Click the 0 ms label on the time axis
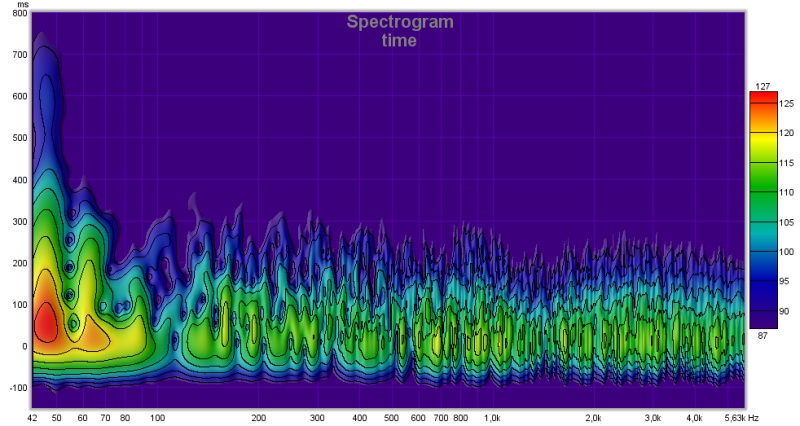The height and width of the screenshot is (426, 800). tap(24, 346)
